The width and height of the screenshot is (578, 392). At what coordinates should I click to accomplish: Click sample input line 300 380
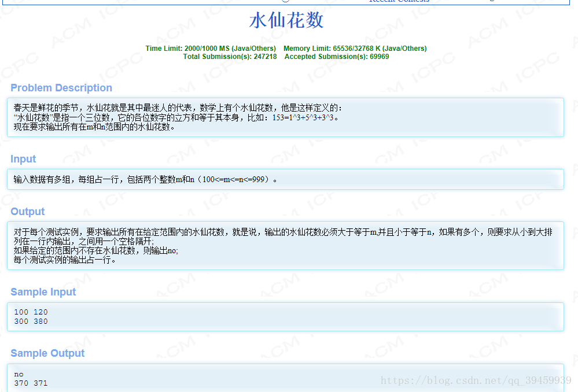tap(31, 321)
